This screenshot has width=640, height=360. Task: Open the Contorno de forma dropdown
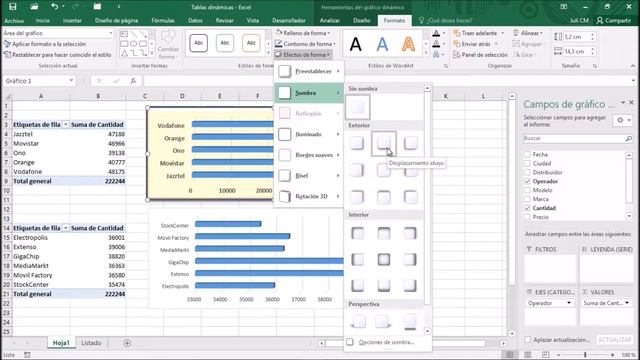(x=305, y=44)
